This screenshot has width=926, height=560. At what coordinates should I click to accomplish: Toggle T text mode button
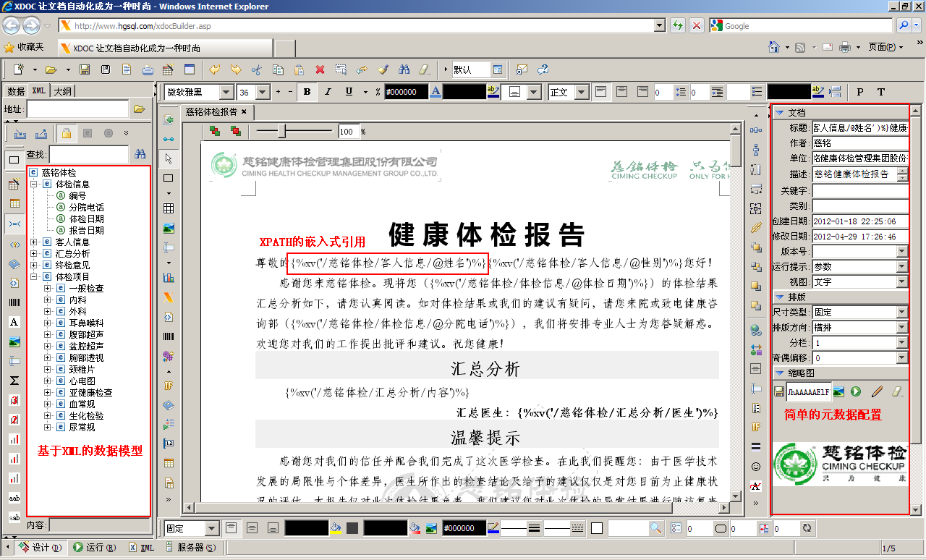click(x=881, y=92)
